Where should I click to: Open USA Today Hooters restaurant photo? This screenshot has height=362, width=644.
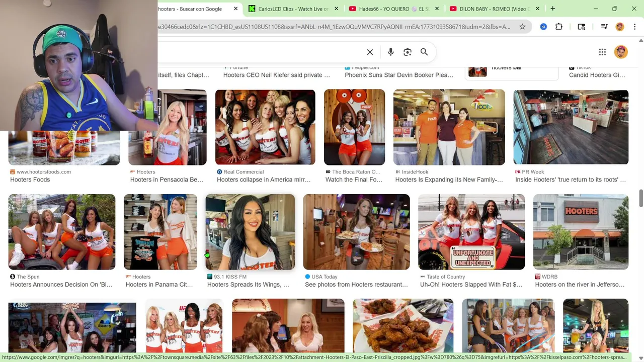pos(356,232)
